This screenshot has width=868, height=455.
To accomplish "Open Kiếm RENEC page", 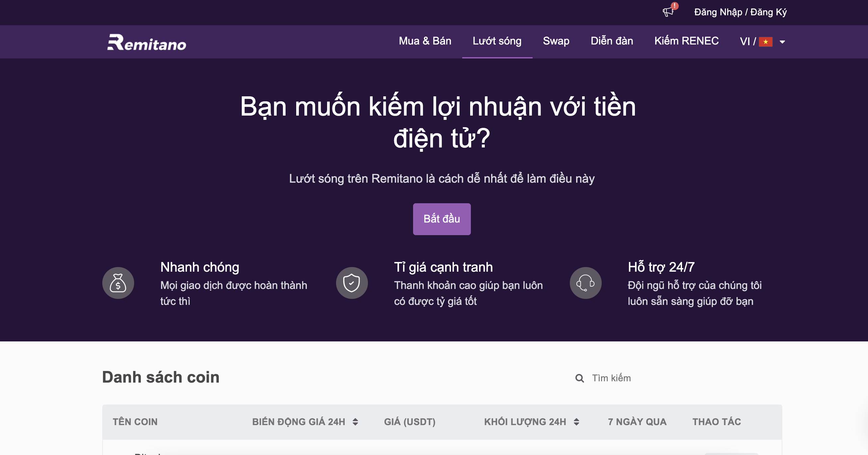I will [x=686, y=41].
